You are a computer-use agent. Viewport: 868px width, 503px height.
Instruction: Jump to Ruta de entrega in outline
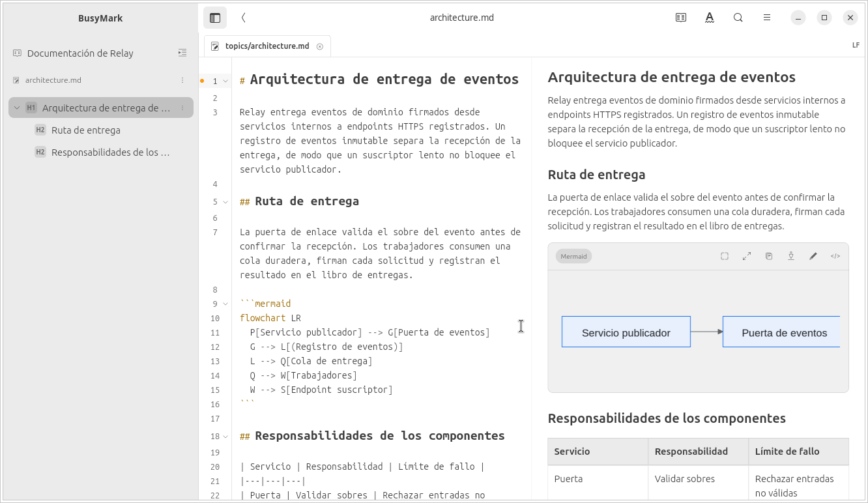click(x=86, y=130)
